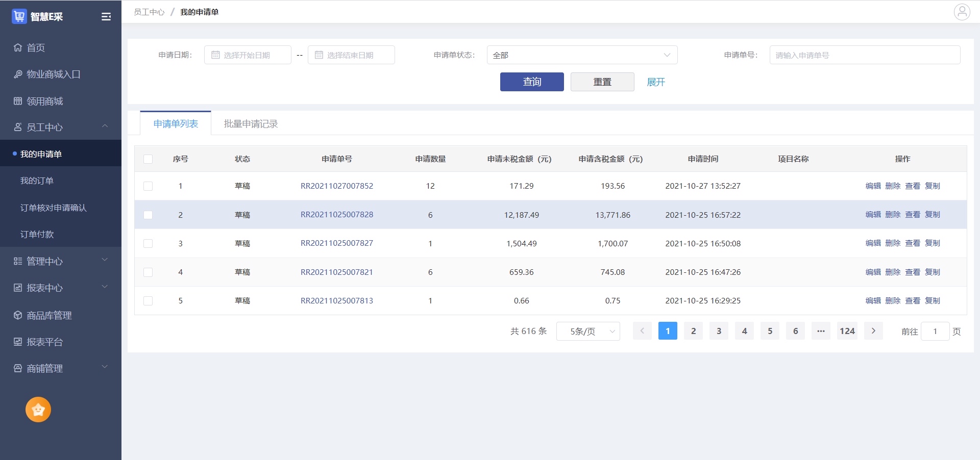Open 订单核对申请确认 in the sidebar
Viewport: 980px width, 460px height.
(x=61, y=208)
